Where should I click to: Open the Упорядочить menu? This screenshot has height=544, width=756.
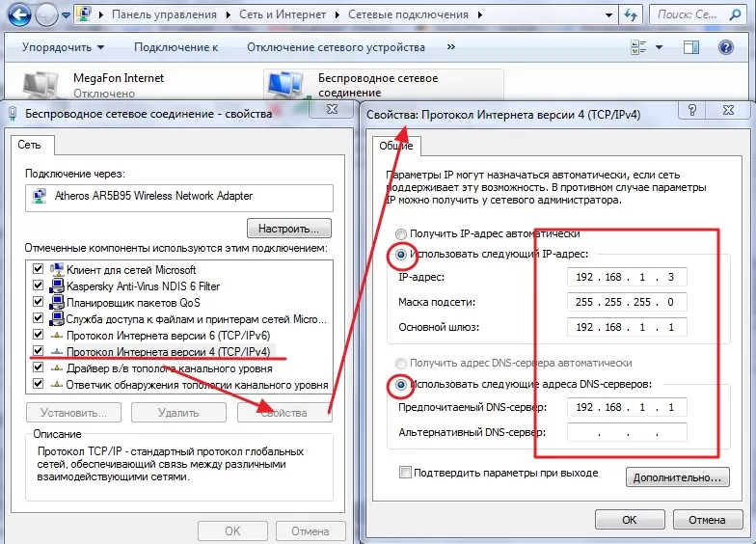[63, 47]
